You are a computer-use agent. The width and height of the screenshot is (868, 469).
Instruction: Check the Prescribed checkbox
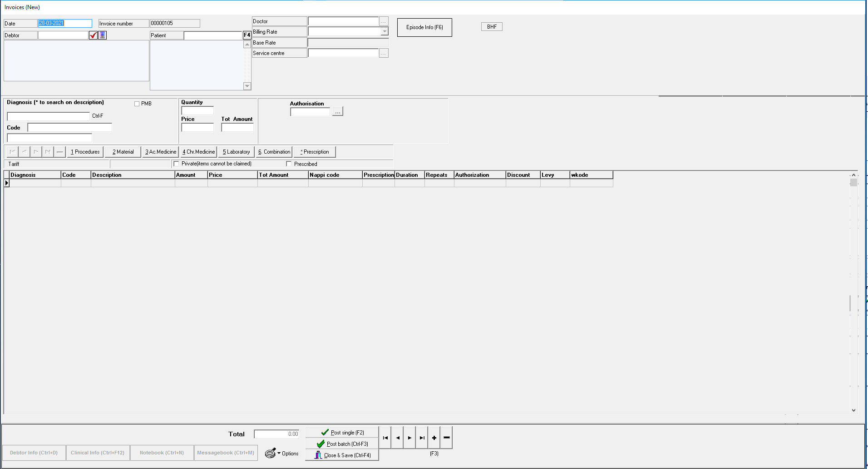289,164
